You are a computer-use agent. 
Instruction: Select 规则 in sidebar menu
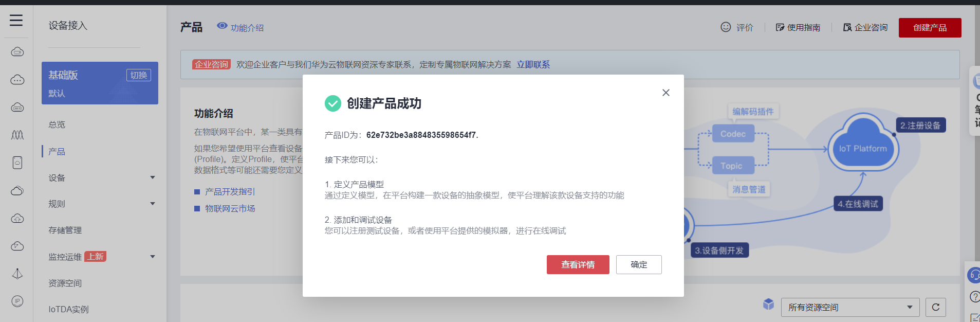[57, 204]
